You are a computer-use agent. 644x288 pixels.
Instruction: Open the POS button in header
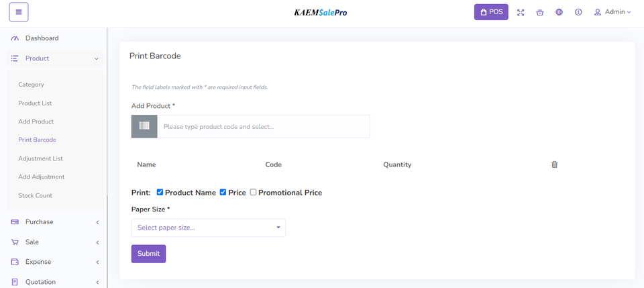pyautogui.click(x=491, y=12)
